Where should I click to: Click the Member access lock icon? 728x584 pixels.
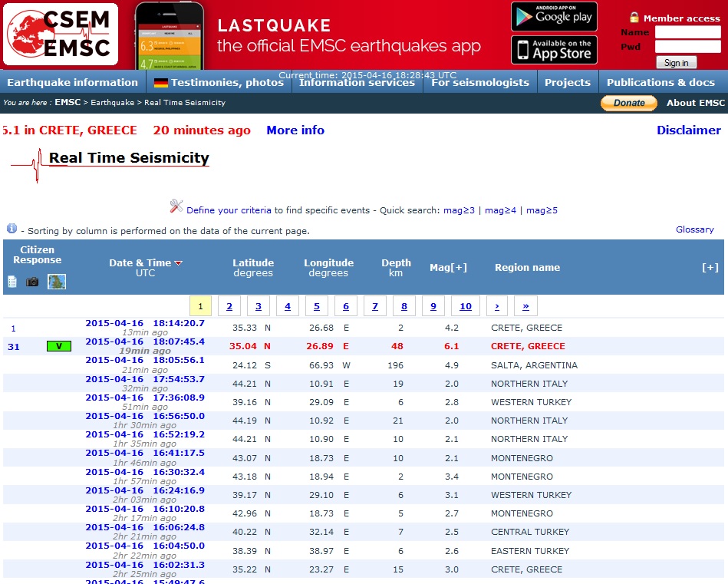(634, 17)
